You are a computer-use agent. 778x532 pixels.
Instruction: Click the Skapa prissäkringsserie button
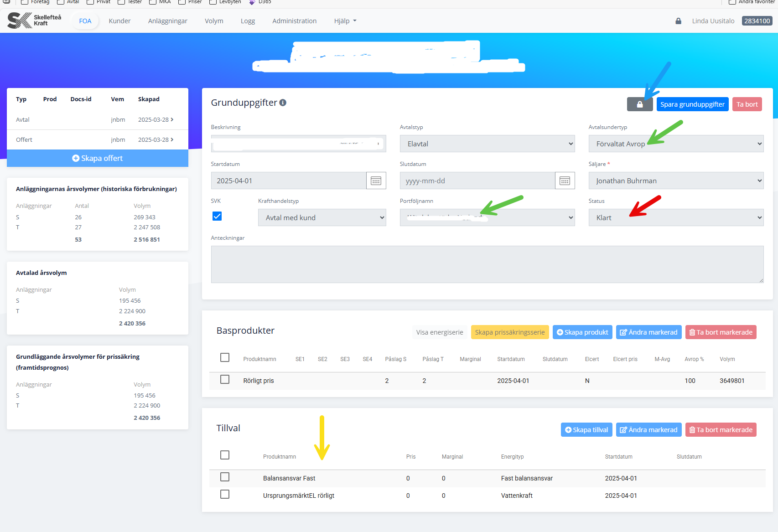[509, 332]
